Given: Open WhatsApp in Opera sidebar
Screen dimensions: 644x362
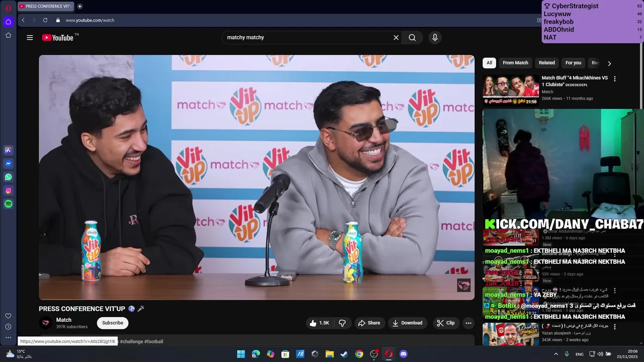Looking at the screenshot, I should (x=8, y=177).
